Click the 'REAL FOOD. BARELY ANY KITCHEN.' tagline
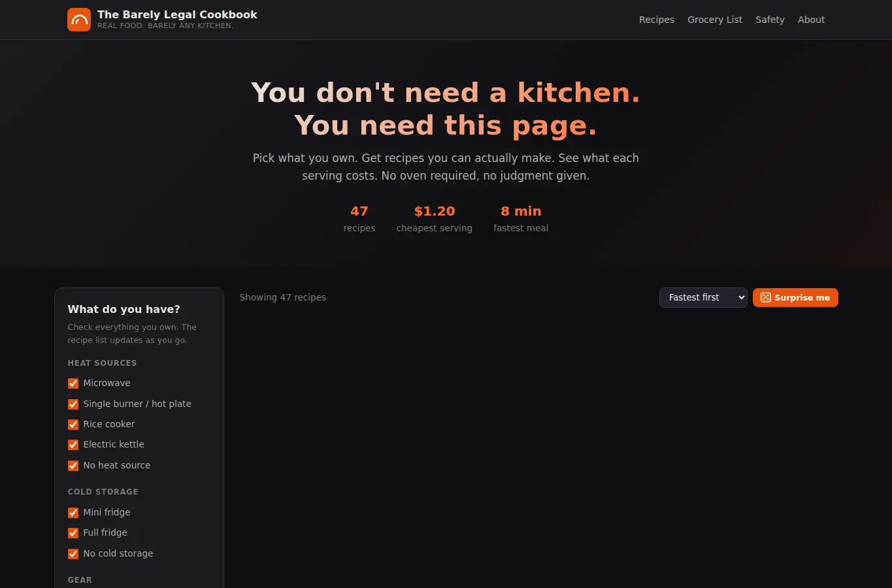This screenshot has height=588, width=892. (165, 25)
